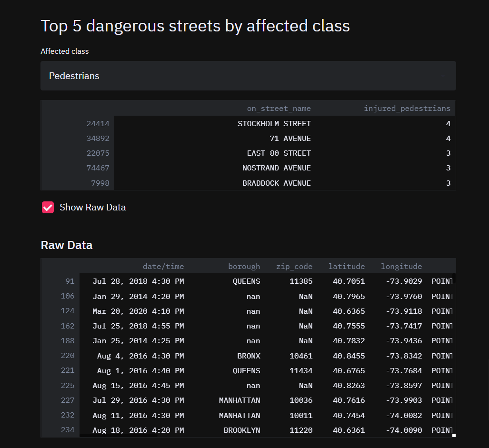This screenshot has width=489, height=448.
Task: Select zip code 11434 in the raw data
Action: click(x=300, y=370)
